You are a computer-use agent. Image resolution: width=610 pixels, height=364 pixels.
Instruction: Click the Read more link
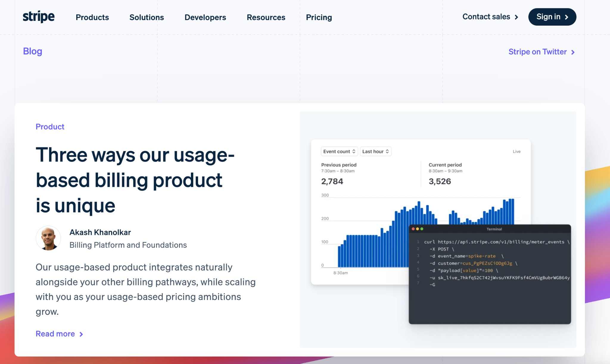(59, 334)
